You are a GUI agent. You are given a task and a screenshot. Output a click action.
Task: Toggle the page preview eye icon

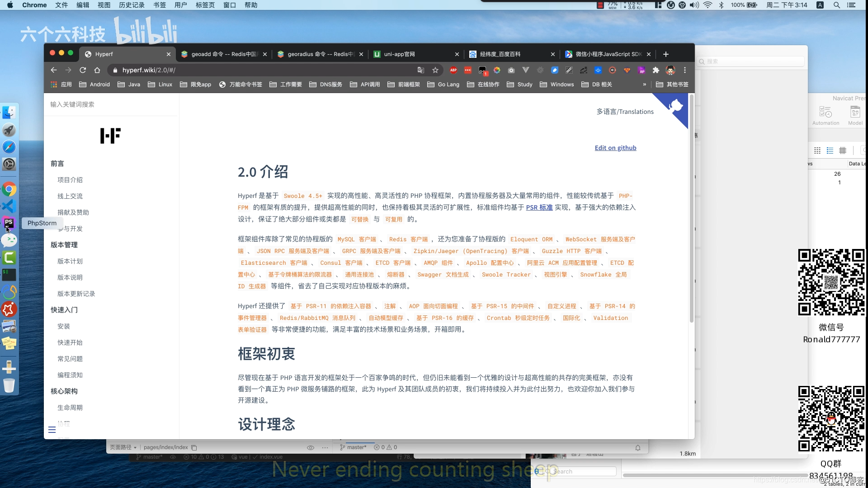point(311,447)
